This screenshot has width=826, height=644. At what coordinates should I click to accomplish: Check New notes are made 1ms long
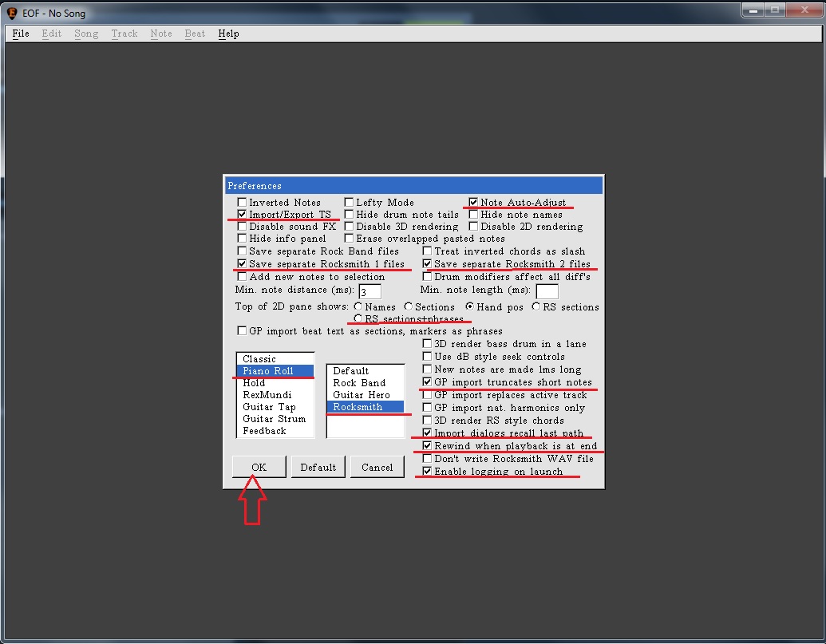click(427, 369)
